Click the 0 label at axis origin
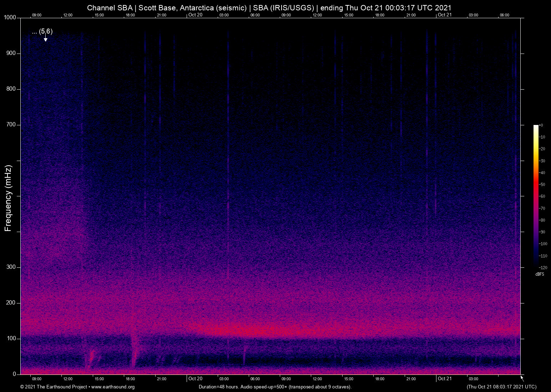The image size is (551, 392). click(14, 374)
